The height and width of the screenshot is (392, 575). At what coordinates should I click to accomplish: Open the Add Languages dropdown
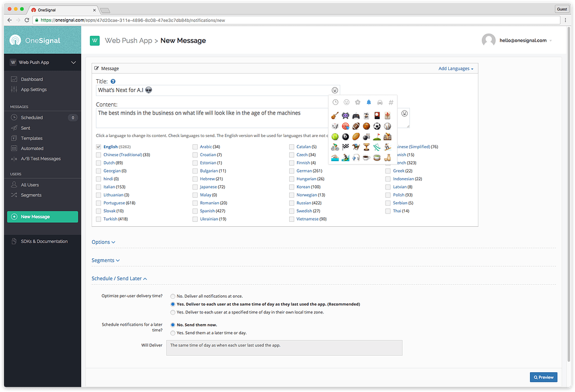[456, 68]
